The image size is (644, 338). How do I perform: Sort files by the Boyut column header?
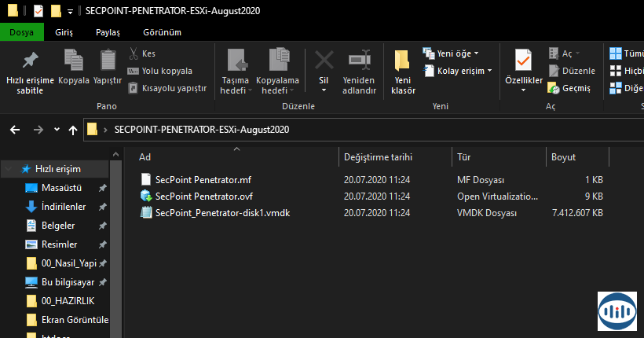[563, 157]
